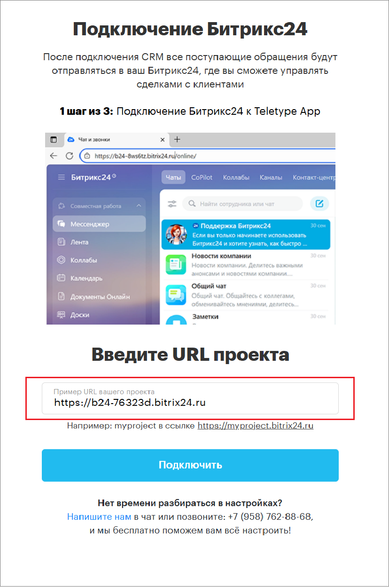Open a new browser tab with plus
This screenshot has width=389, height=588.
click(x=177, y=139)
